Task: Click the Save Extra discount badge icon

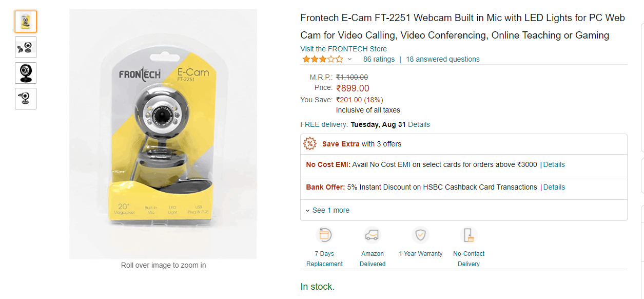Action: click(310, 144)
